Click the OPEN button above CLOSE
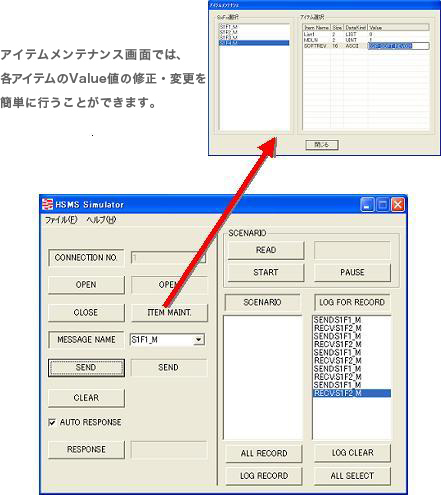This screenshot has height=495, width=441. (x=86, y=285)
